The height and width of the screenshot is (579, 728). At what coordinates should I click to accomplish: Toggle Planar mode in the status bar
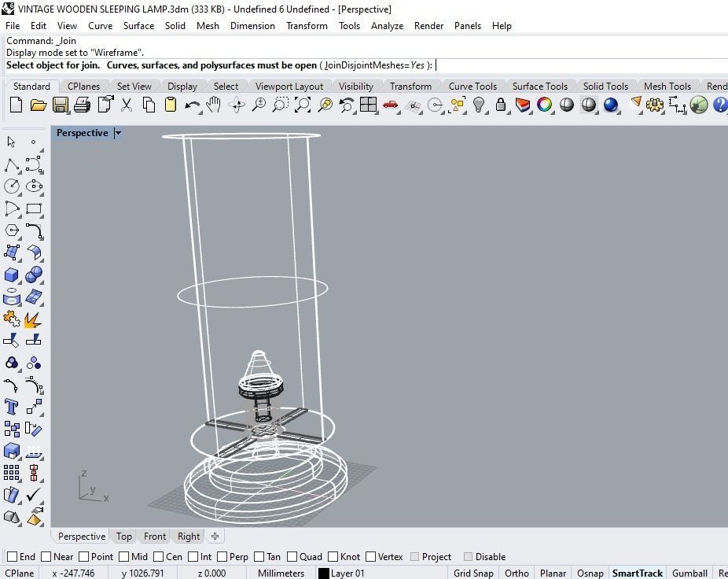553,573
